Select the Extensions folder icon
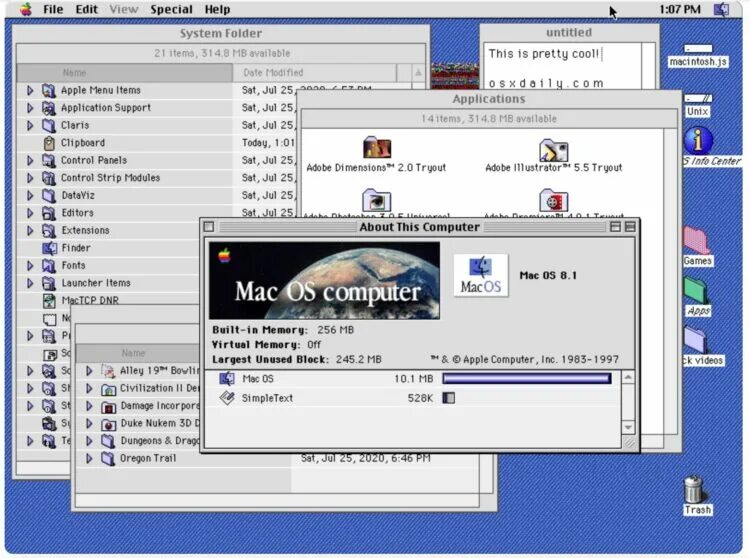The image size is (750, 558). tap(49, 231)
